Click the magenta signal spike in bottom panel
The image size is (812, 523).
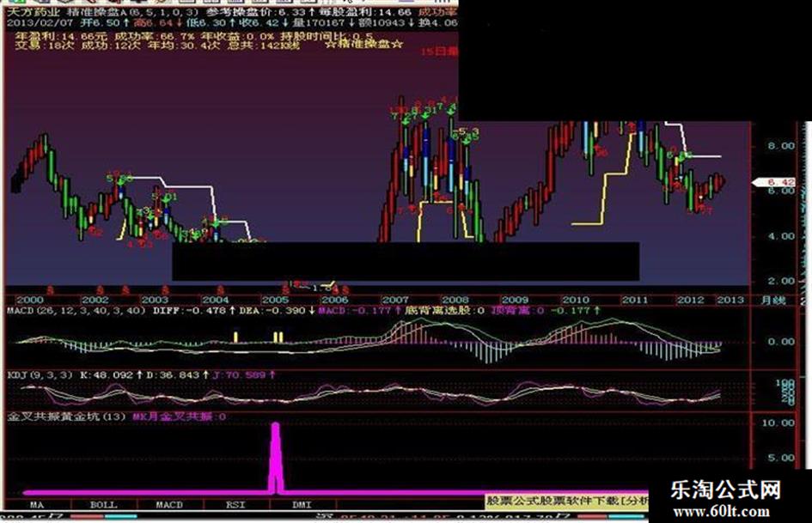276,456
